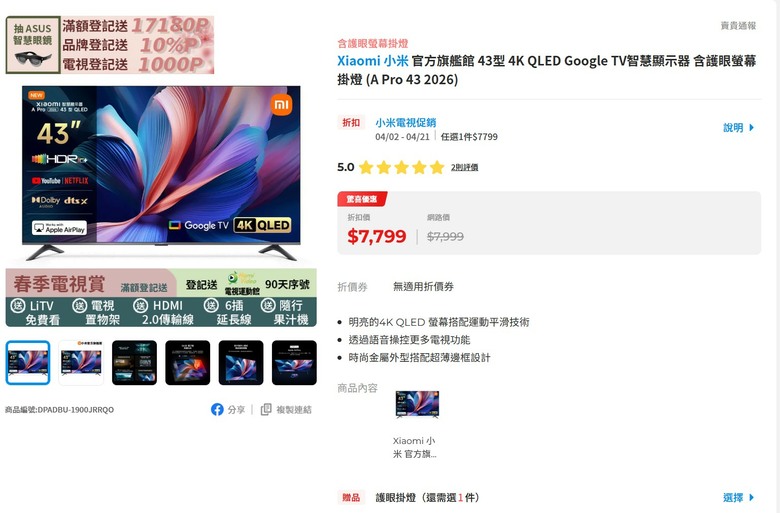Click the Xiaomi 小米 brand link in title
780x513 pixels.
tap(373, 61)
